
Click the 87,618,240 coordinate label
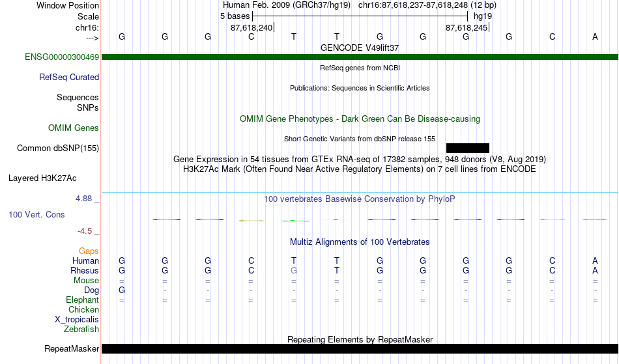click(x=252, y=27)
